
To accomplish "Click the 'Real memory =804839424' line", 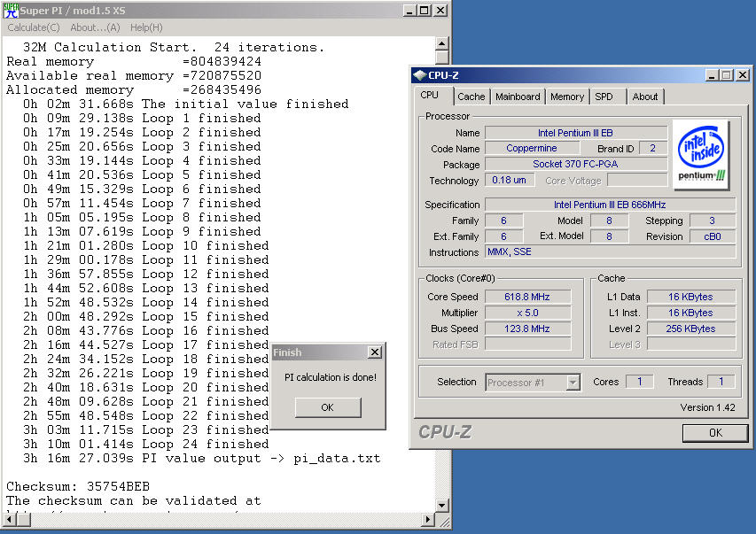I will 134,62.
